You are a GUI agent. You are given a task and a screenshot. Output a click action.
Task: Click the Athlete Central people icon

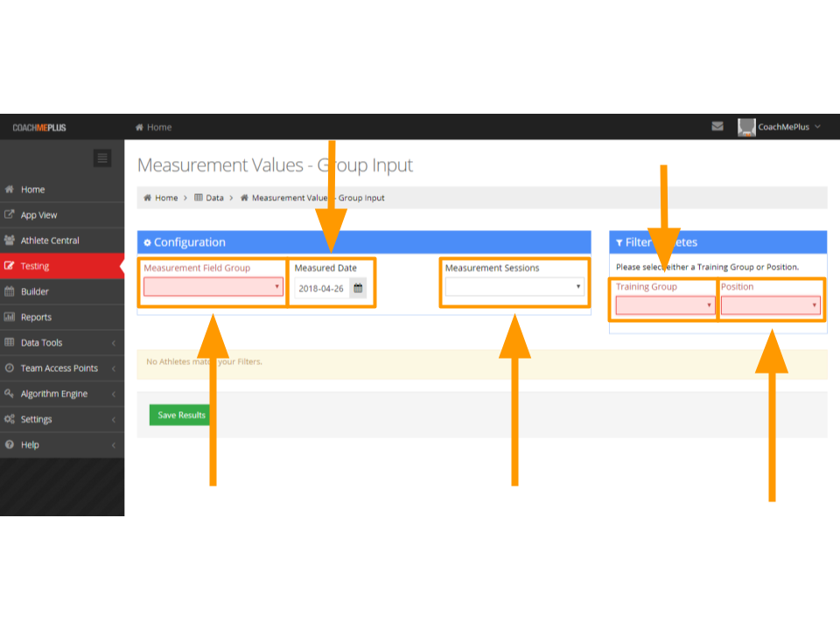tap(10, 240)
